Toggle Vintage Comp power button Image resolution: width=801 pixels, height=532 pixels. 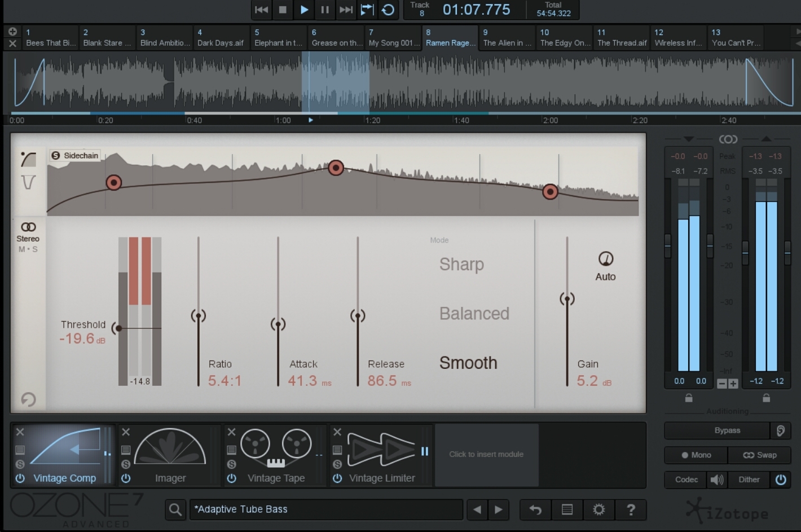click(x=20, y=478)
